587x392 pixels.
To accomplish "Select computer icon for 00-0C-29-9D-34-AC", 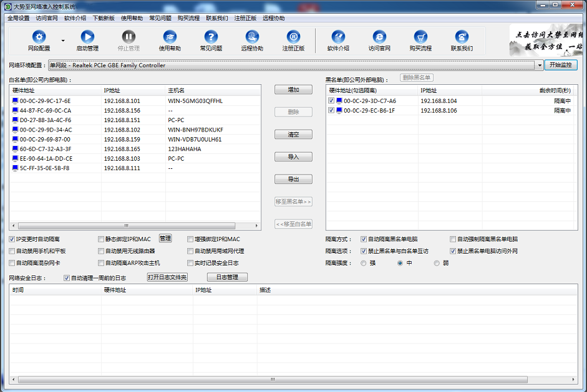I will 16,130.
